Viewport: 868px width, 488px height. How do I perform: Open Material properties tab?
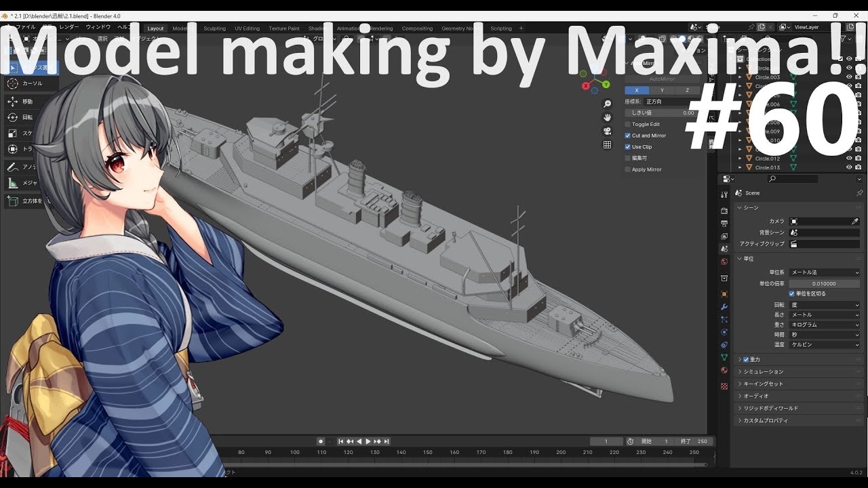(724, 370)
